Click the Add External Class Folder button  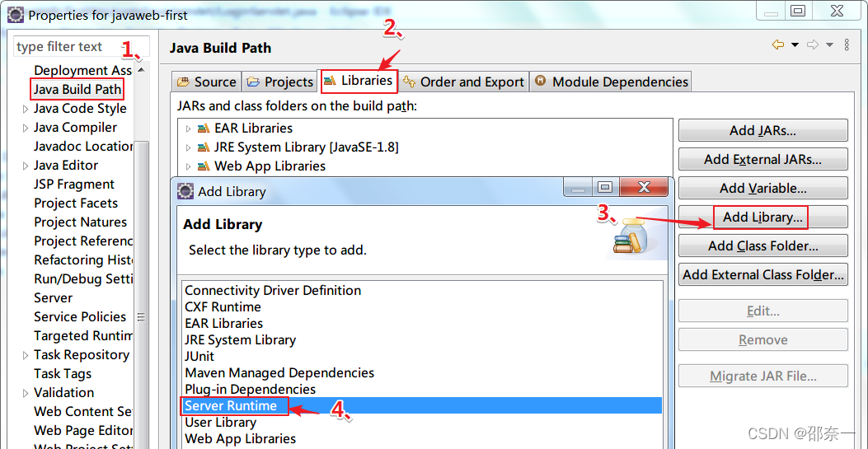762,274
